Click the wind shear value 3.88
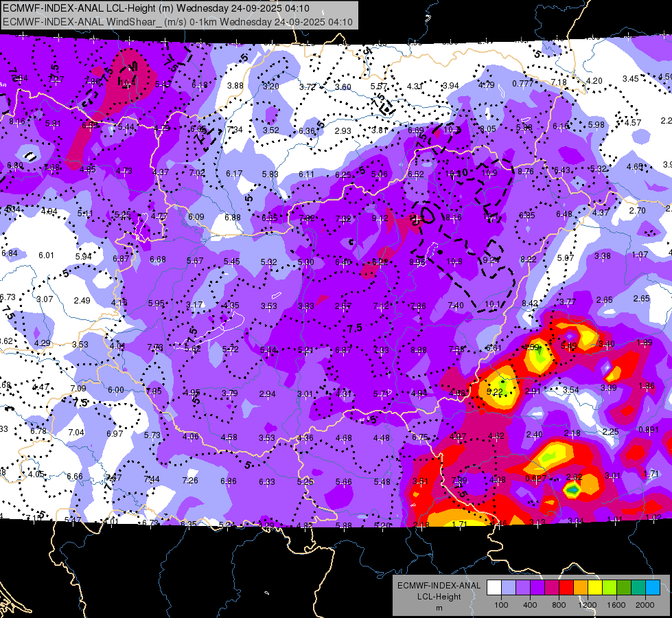Image resolution: width=672 pixels, height=618 pixels. click(x=235, y=85)
